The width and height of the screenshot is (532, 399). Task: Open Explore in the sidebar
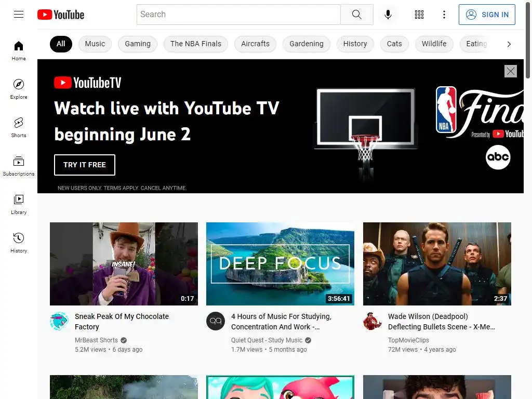[19, 89]
